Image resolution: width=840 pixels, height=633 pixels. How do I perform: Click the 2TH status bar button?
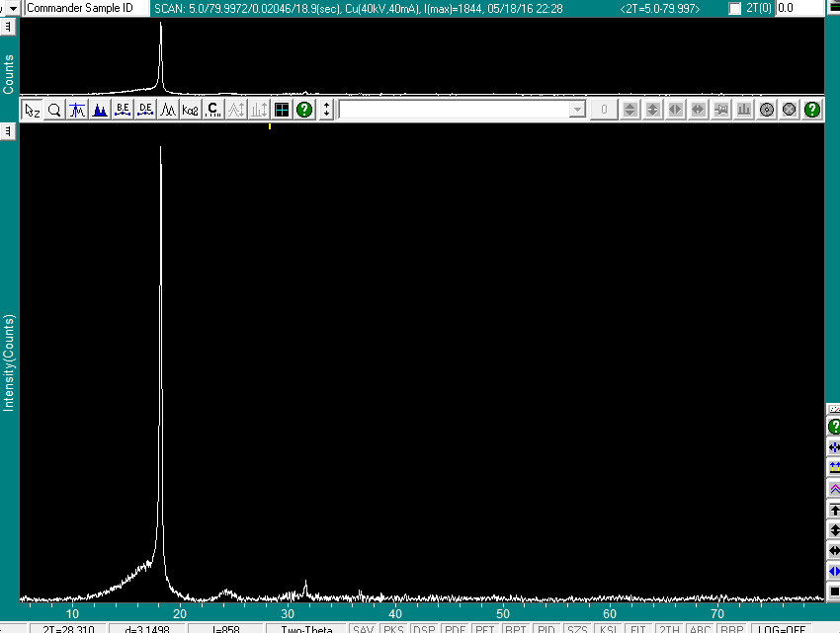(x=669, y=629)
